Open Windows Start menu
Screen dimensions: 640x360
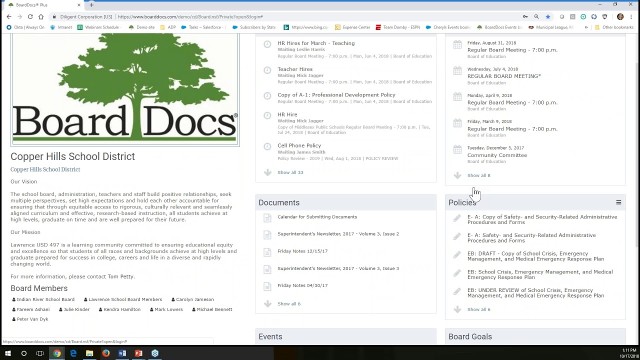point(8,353)
